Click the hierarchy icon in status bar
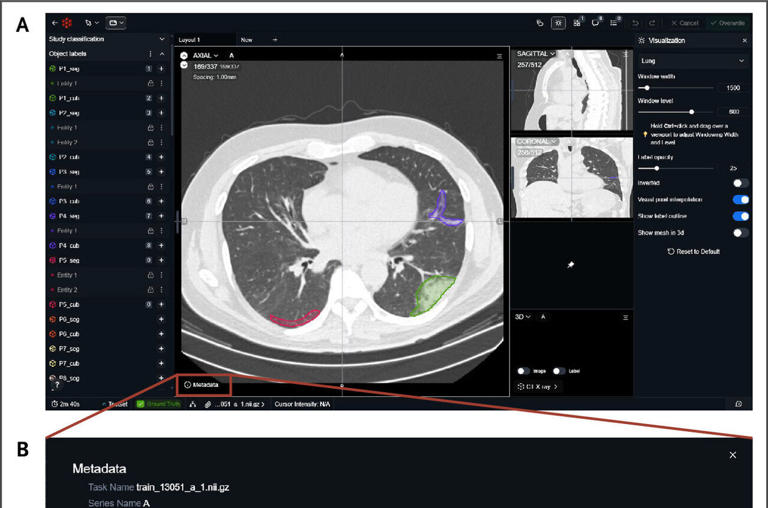 [x=193, y=404]
